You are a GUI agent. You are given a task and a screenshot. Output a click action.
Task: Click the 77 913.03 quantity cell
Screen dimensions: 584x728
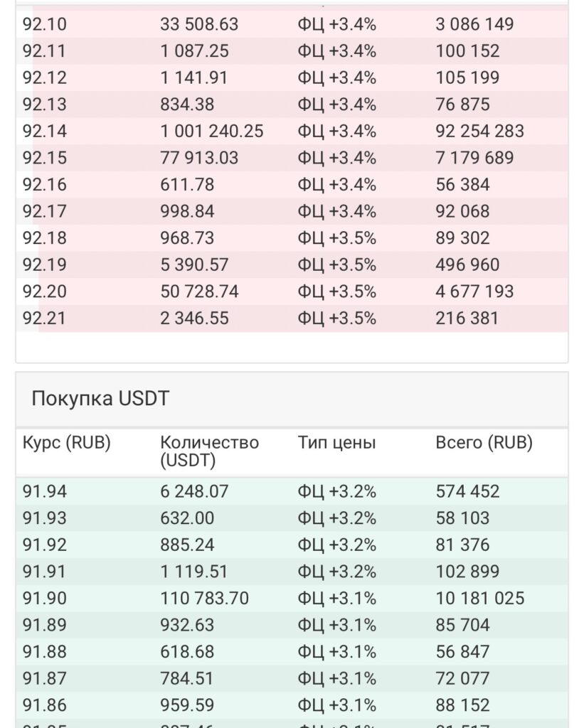199,158
